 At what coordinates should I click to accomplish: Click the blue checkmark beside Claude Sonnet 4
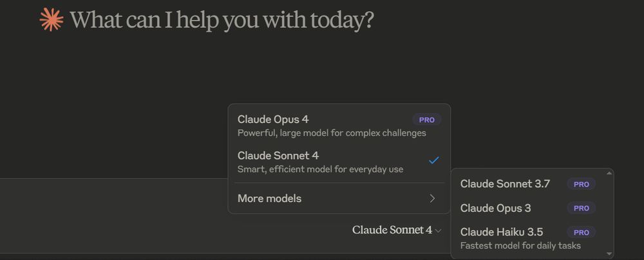coord(433,160)
